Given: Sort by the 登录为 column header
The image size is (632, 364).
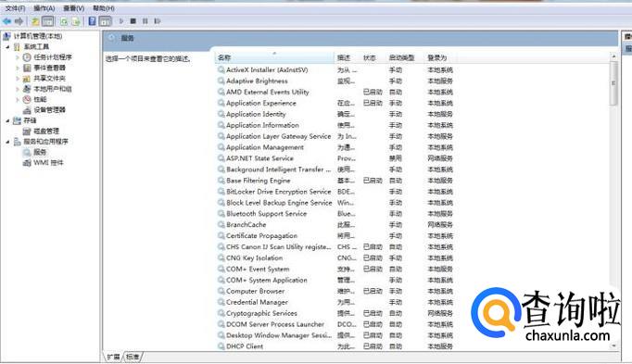Looking at the screenshot, I should pos(441,58).
